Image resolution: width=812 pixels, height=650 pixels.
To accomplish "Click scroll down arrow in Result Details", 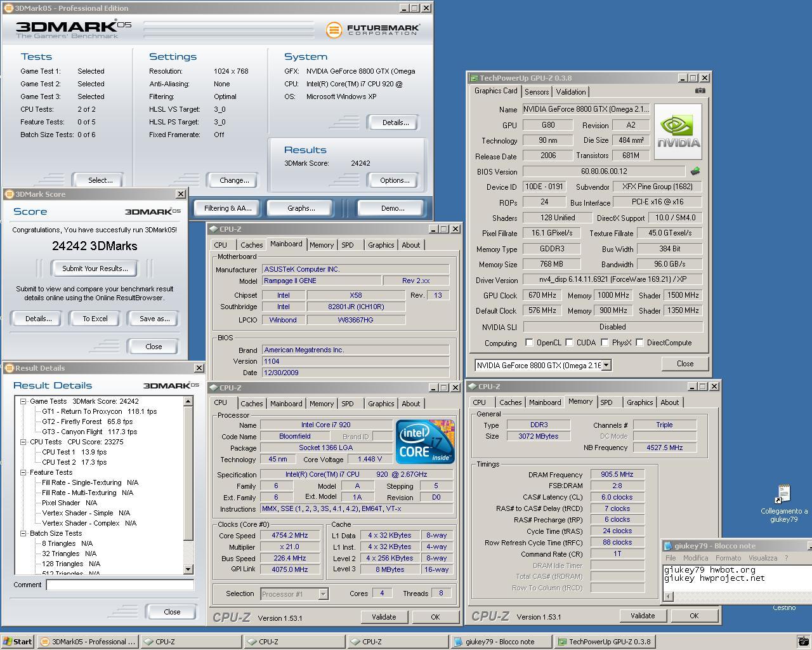I will tap(188, 569).
